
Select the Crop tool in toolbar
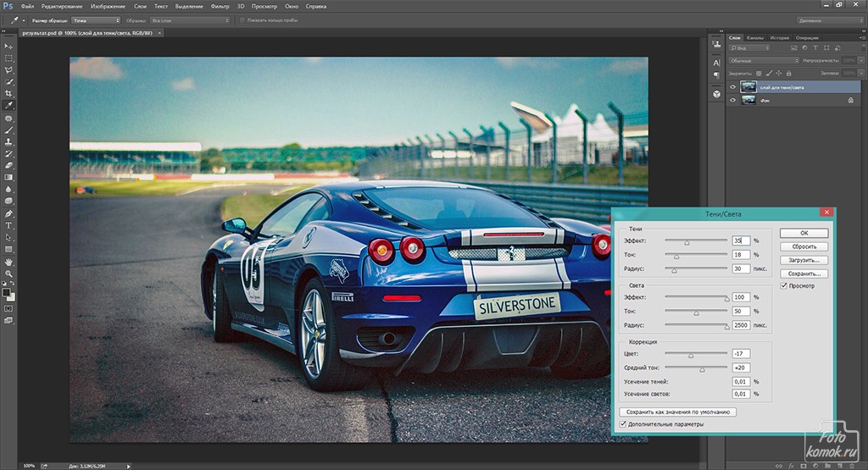[x=8, y=93]
